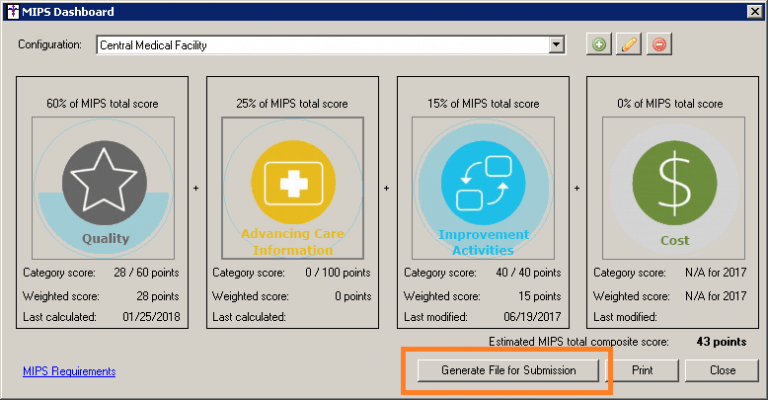Open the MIPS Requirements link
Screen dimensions: 768x400
[x=69, y=371]
